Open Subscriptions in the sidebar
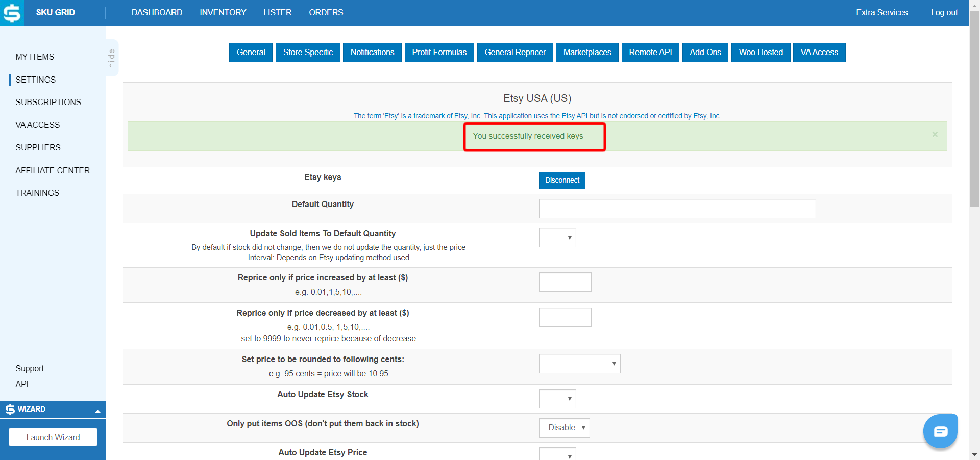The image size is (980, 460). 48,102
